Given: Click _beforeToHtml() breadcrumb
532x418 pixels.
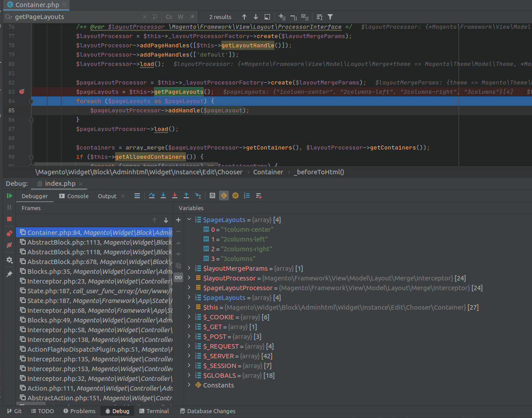Looking at the screenshot, I should [x=319, y=172].
